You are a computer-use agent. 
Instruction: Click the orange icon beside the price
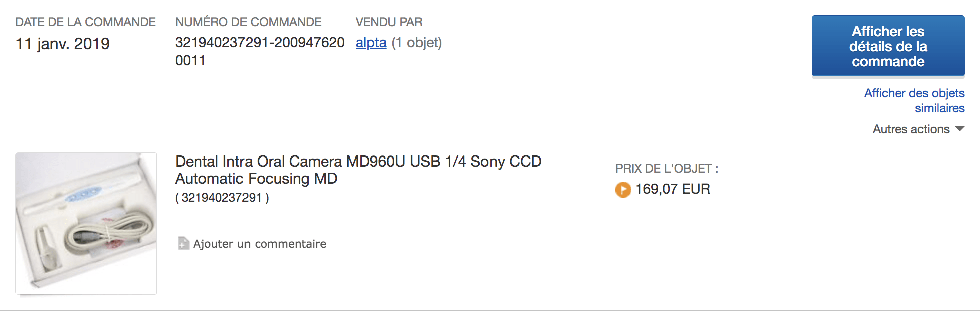coord(623,189)
